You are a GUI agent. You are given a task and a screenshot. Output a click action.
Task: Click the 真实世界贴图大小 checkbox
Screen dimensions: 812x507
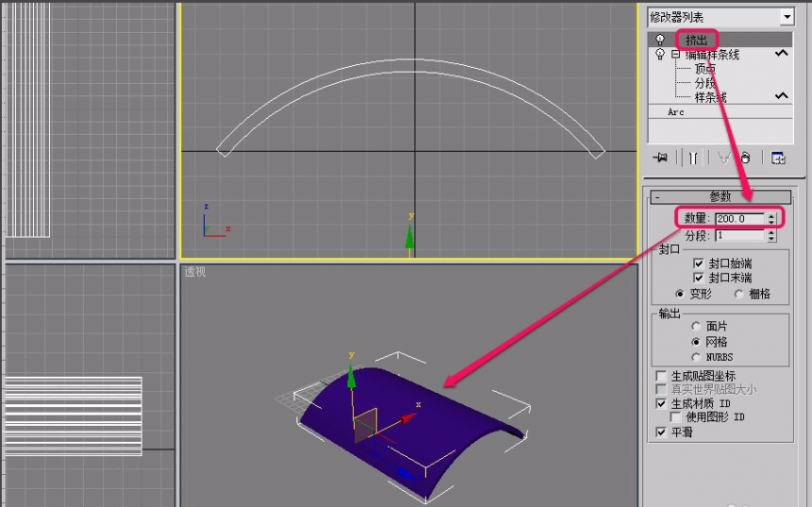coord(661,389)
